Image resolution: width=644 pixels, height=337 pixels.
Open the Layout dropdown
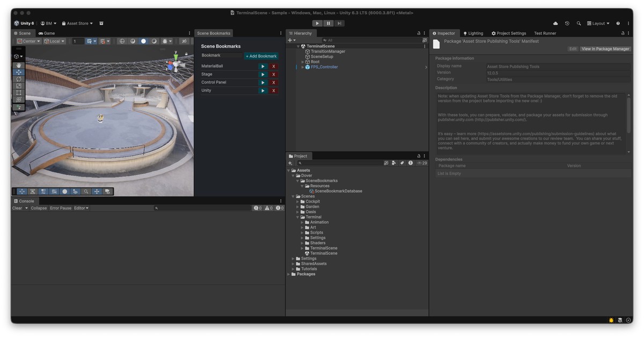(598, 24)
